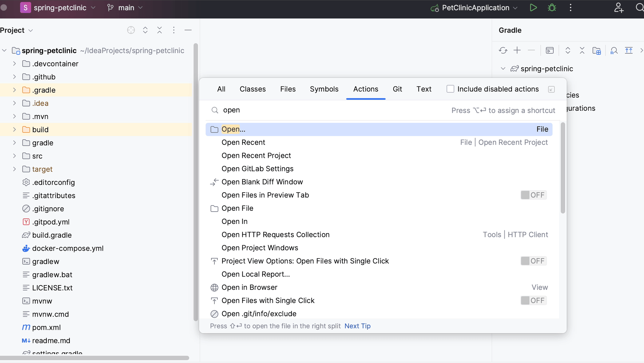Click the Gradle Execute Task icon
Image resolution: width=644 pixels, height=363 pixels.
550,50
